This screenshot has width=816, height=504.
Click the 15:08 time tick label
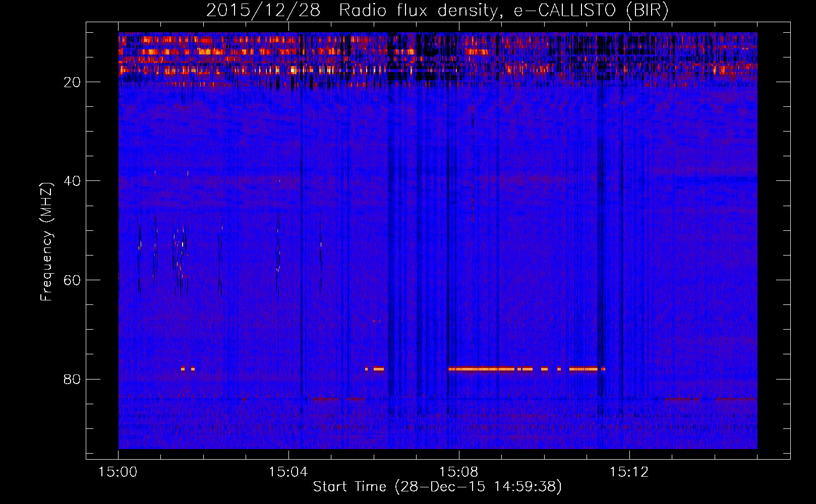(x=459, y=472)
